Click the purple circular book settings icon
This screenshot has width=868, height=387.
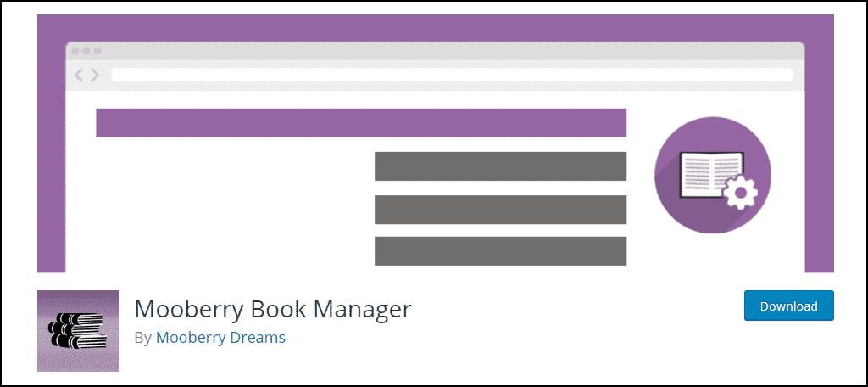pyautogui.click(x=713, y=175)
